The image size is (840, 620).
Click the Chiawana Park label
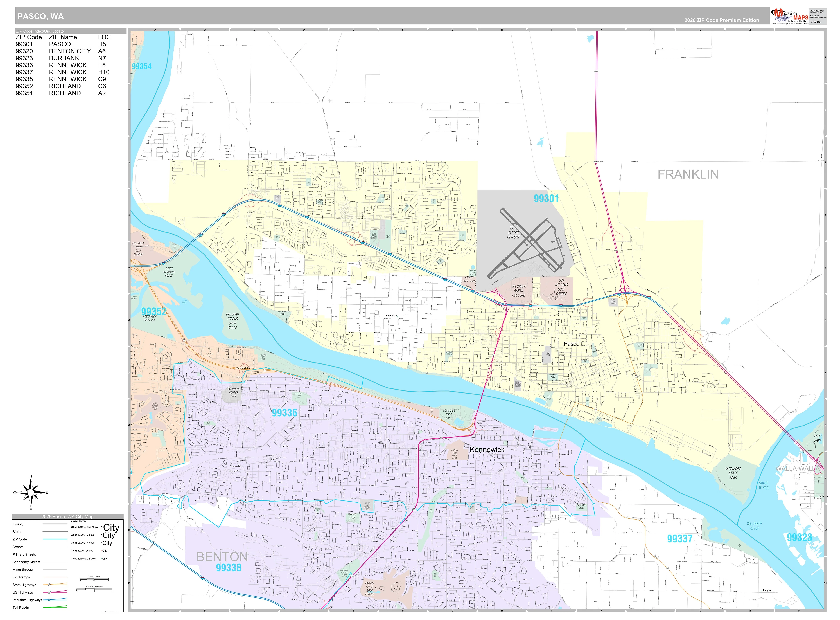click(283, 313)
